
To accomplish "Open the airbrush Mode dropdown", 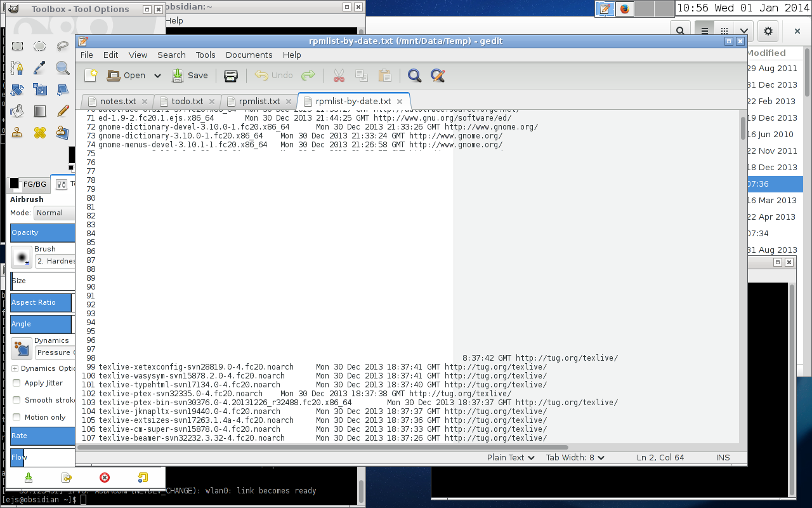I will pos(53,213).
